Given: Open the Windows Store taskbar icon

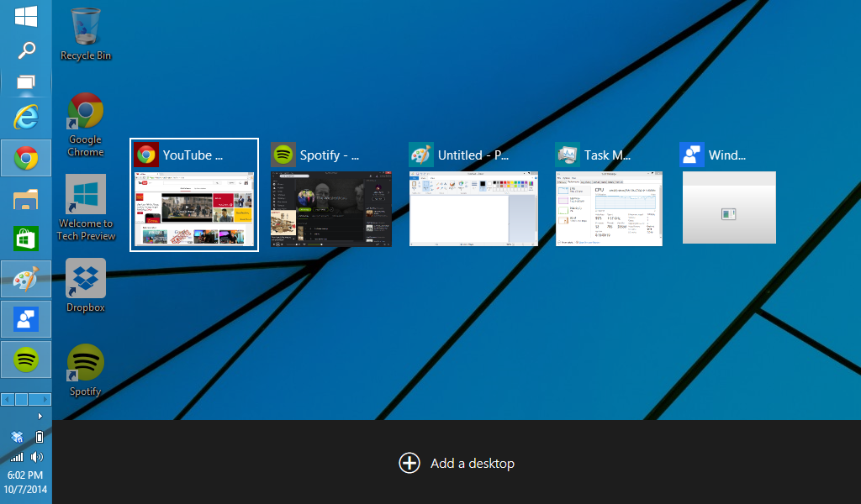Looking at the screenshot, I should point(26,239).
